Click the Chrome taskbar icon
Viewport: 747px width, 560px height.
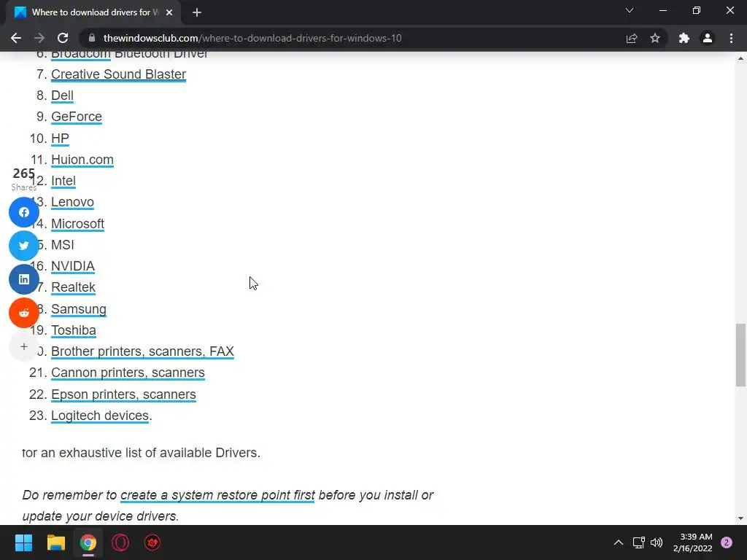click(x=88, y=542)
